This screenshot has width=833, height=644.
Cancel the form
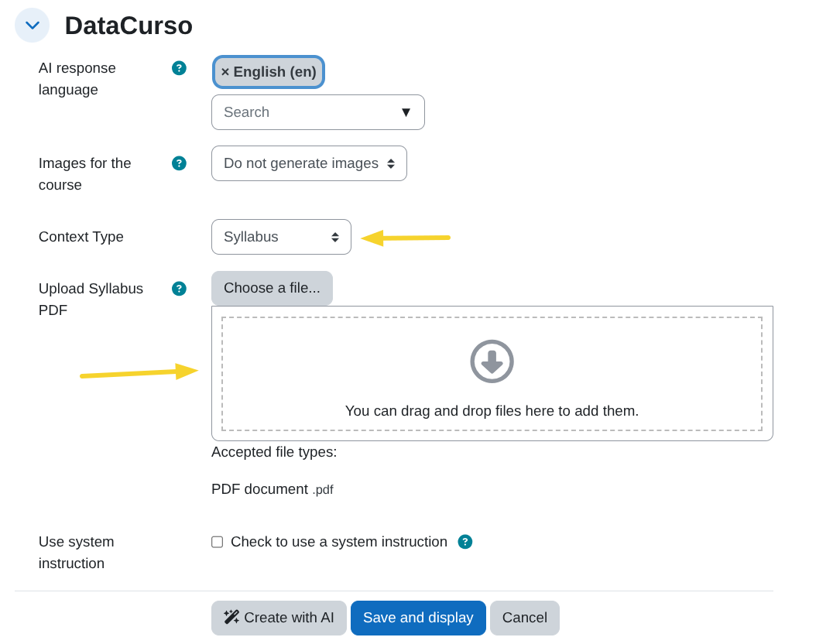524,618
